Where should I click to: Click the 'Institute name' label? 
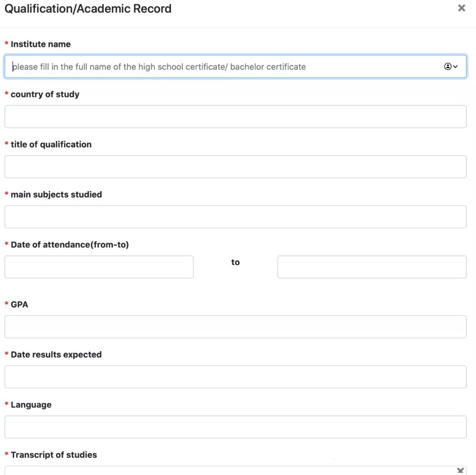coord(41,45)
